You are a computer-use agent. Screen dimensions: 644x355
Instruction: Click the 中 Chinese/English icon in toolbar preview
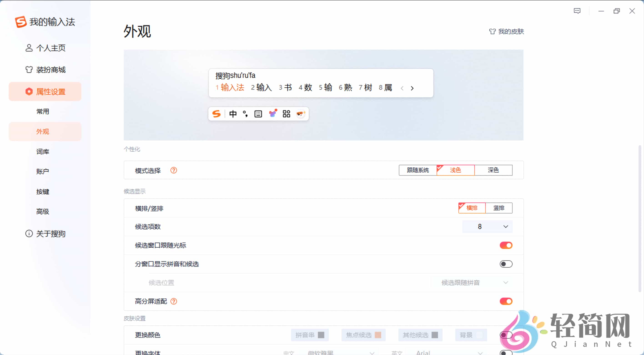tap(233, 114)
